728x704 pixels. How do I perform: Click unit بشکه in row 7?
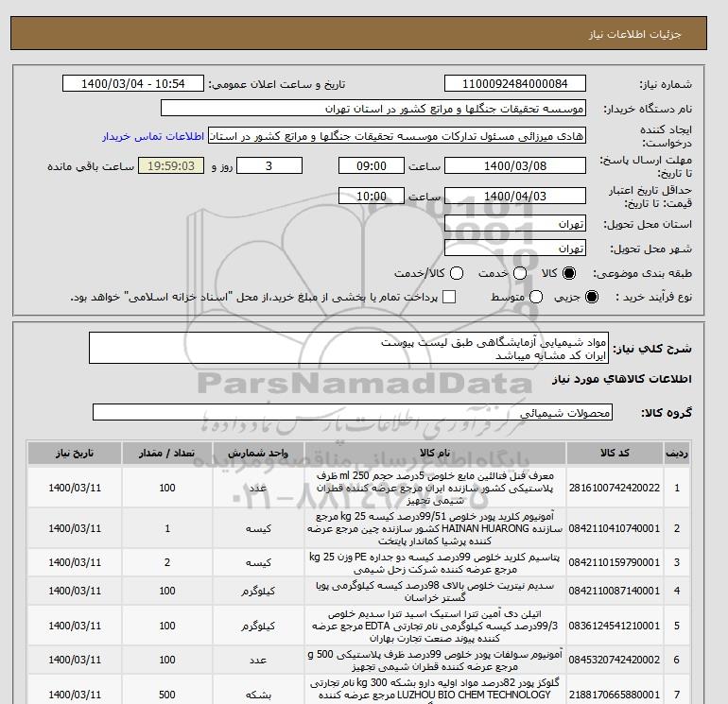point(258,695)
